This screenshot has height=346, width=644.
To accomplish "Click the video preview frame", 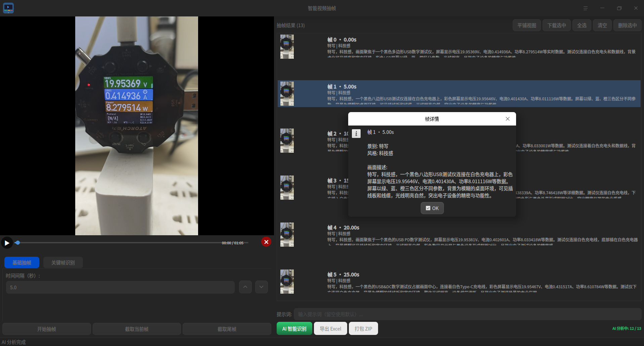I will click(137, 126).
